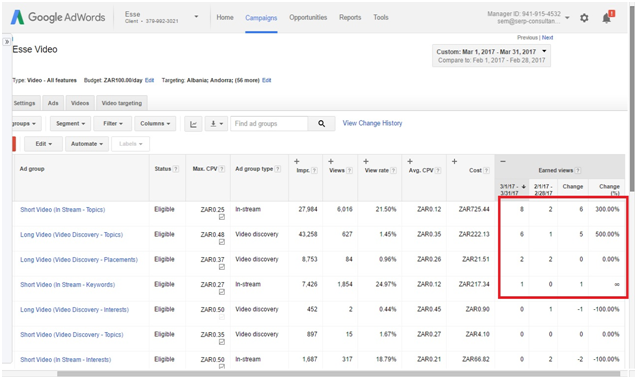
Task: Click bid icon under ZAR0.48 Max. CPV
Action: [x=222, y=242]
